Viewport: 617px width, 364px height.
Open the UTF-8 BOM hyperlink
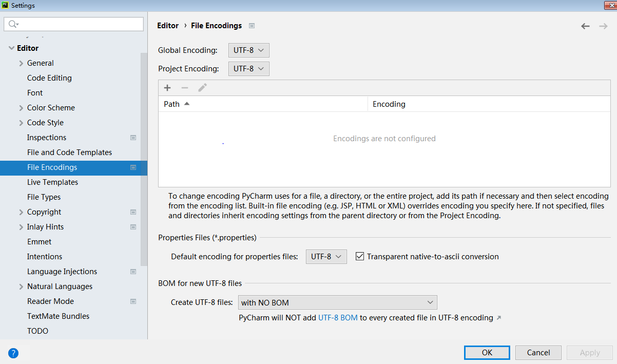[x=338, y=318]
